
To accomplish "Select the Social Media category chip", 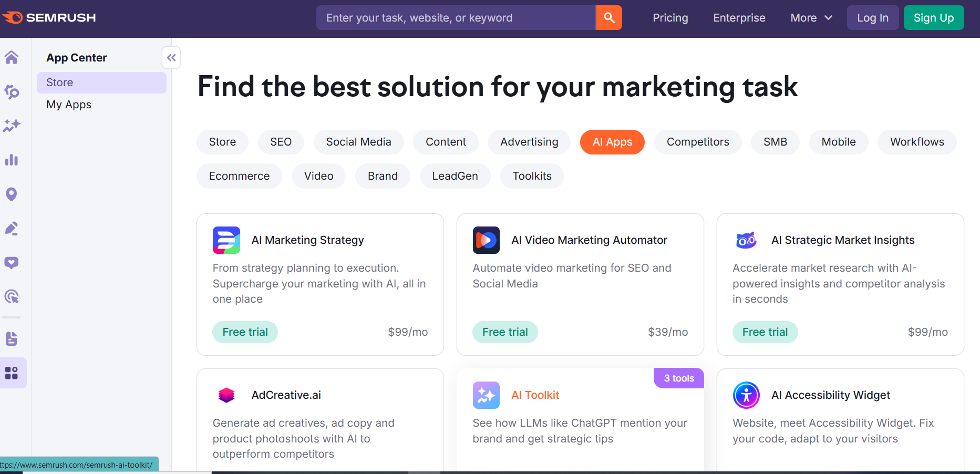I will (358, 142).
